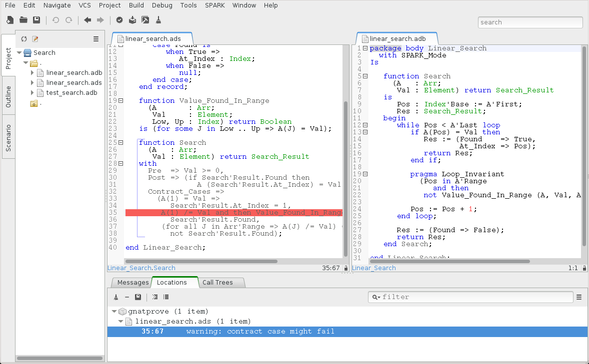The image size is (589, 364).
Task: Open the Scenario side tab
Action: tap(8, 138)
